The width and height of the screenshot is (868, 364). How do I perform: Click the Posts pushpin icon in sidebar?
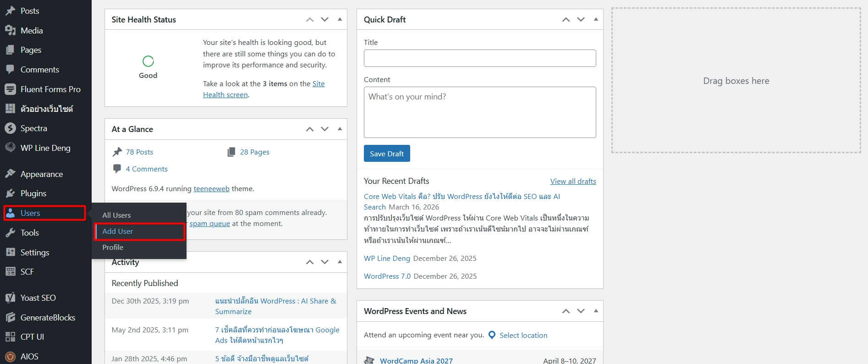pyautogui.click(x=10, y=11)
